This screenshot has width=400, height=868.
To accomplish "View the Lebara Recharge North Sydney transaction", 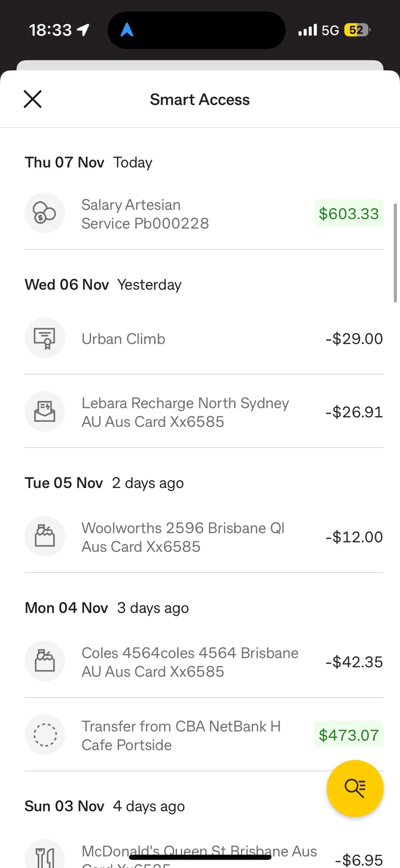I will [204, 412].
